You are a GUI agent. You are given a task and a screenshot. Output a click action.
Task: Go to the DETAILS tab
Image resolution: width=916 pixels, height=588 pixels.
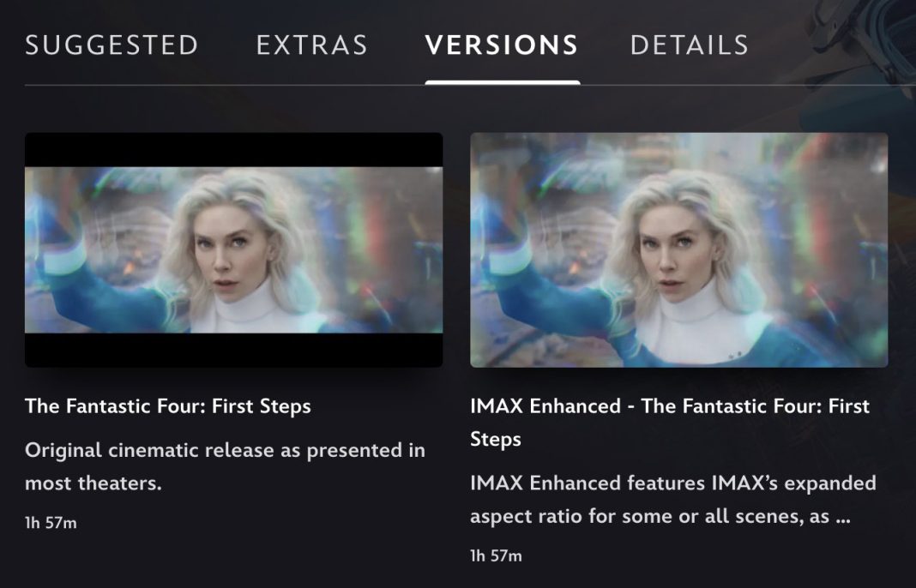(689, 45)
